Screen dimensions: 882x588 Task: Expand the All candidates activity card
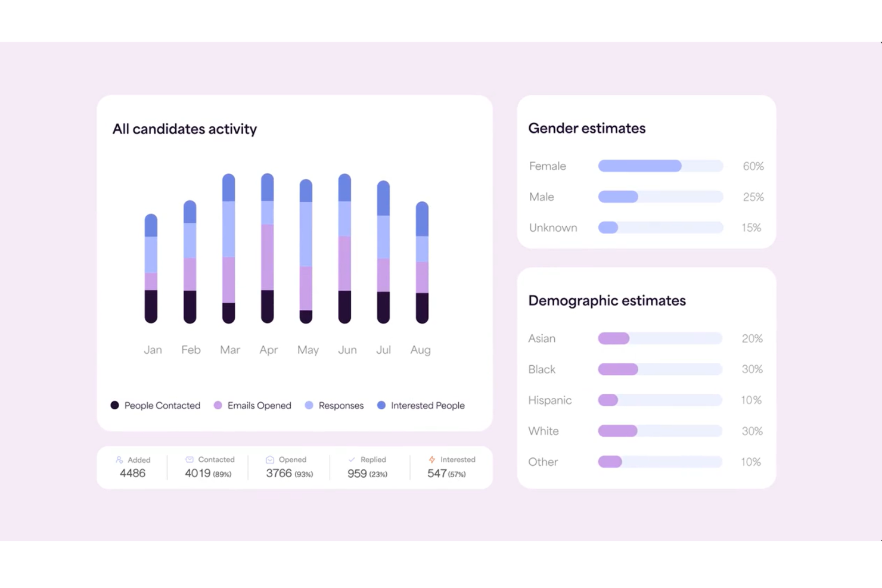point(294,262)
